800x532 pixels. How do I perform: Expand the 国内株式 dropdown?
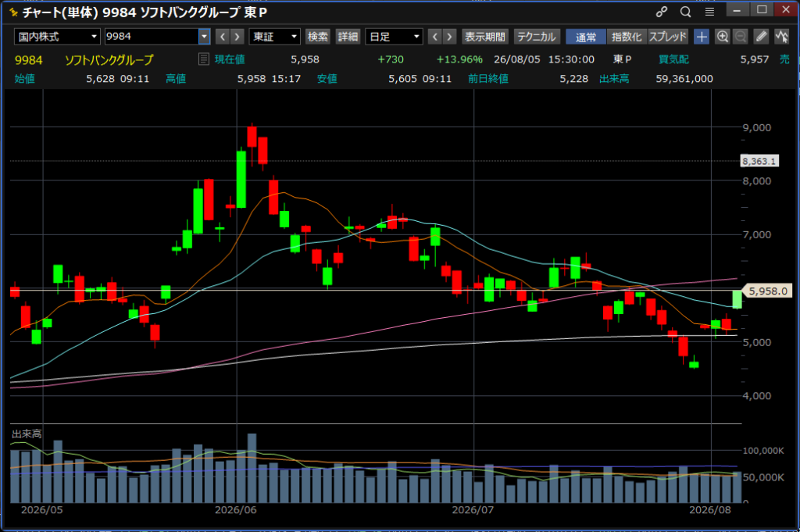(x=56, y=36)
